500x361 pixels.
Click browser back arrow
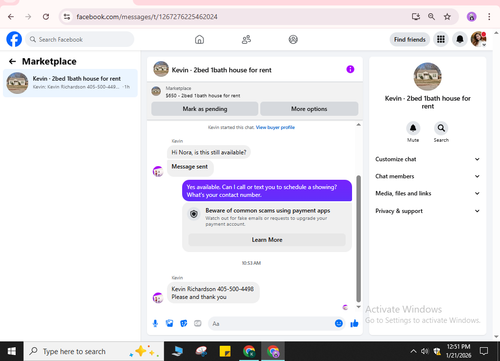pos(11,17)
